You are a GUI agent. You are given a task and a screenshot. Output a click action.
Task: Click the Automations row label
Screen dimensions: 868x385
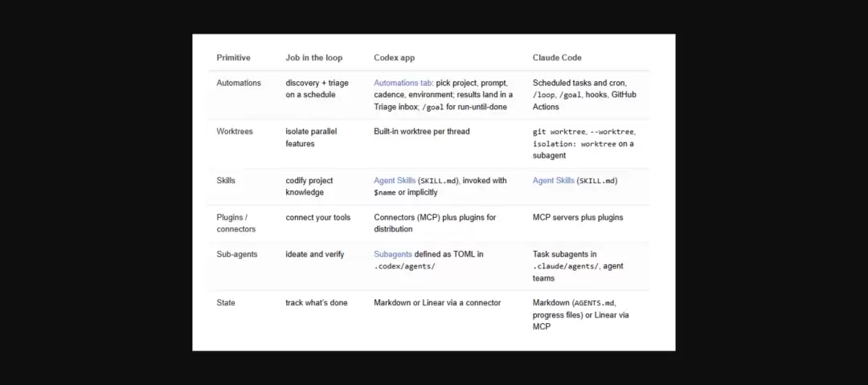tap(239, 83)
